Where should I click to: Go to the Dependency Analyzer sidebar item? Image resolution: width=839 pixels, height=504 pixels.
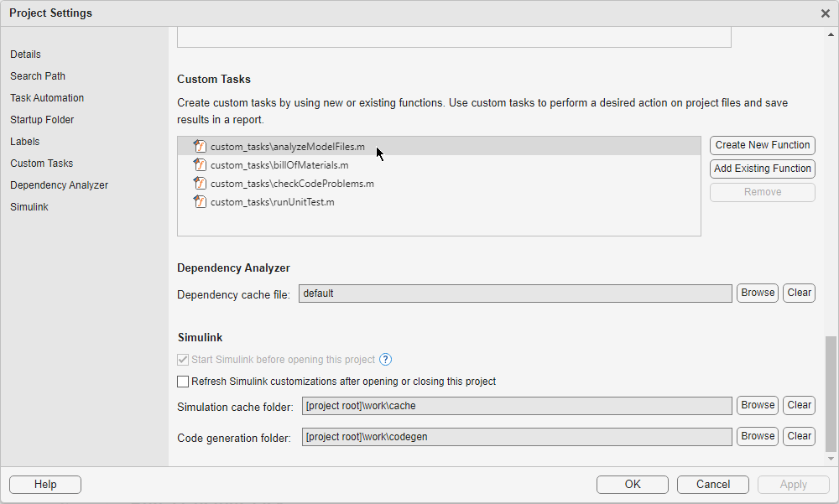[59, 185]
